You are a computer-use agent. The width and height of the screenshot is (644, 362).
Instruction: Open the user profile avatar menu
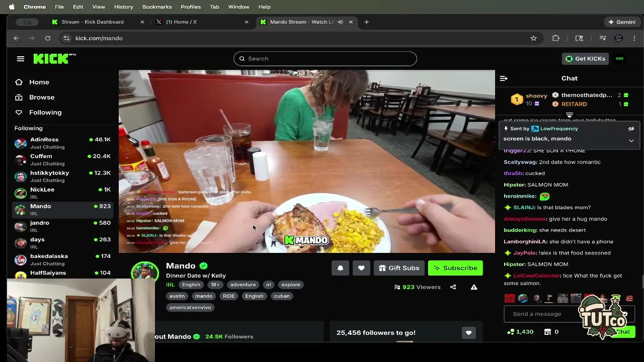click(619, 59)
